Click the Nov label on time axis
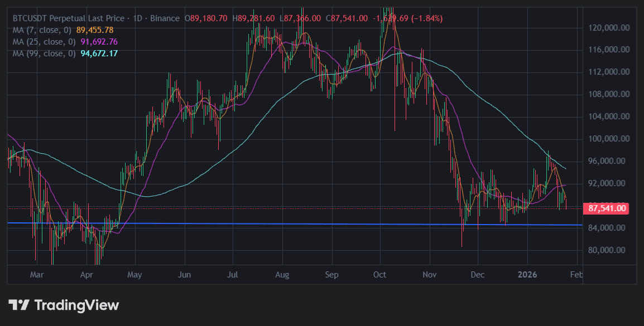644x326 pixels. point(430,274)
